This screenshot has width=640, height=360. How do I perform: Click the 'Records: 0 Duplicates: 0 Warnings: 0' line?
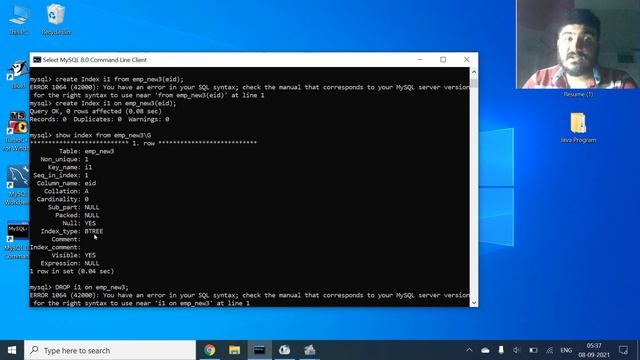tap(100, 119)
